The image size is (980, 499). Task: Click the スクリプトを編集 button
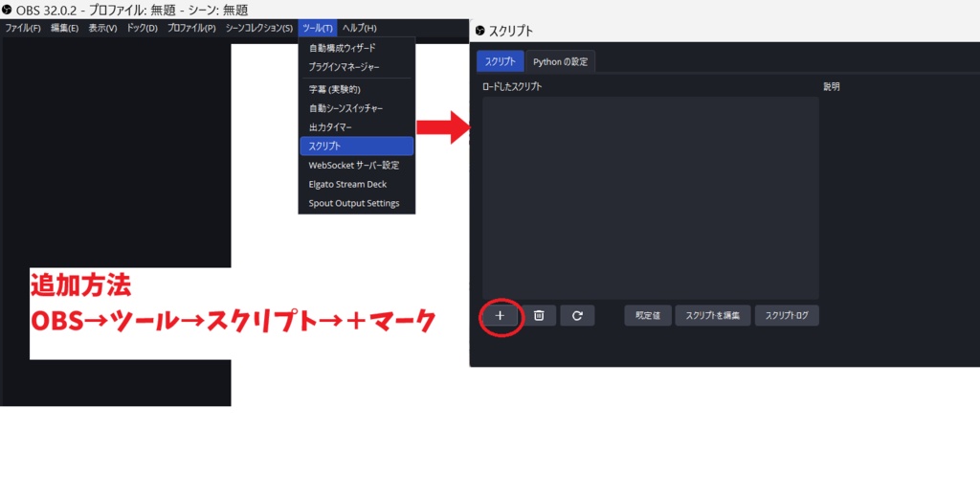[x=712, y=316]
